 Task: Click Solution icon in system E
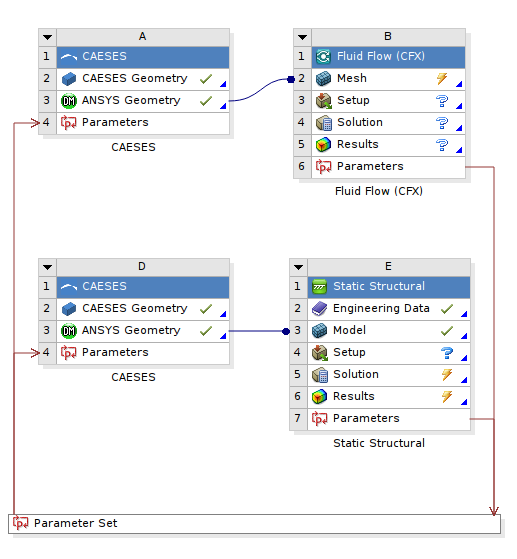pyautogui.click(x=319, y=375)
